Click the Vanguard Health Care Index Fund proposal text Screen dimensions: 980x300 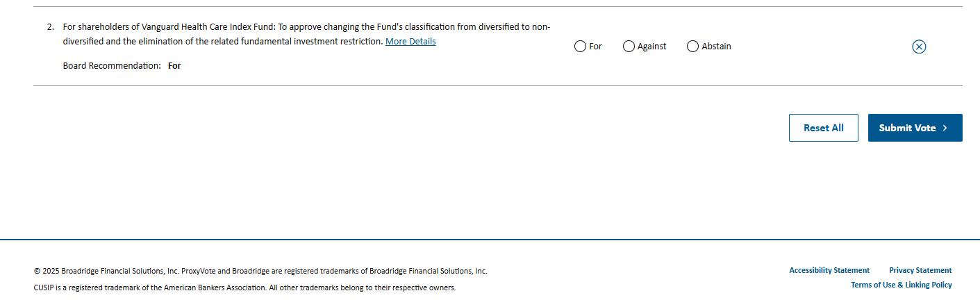pos(306,34)
